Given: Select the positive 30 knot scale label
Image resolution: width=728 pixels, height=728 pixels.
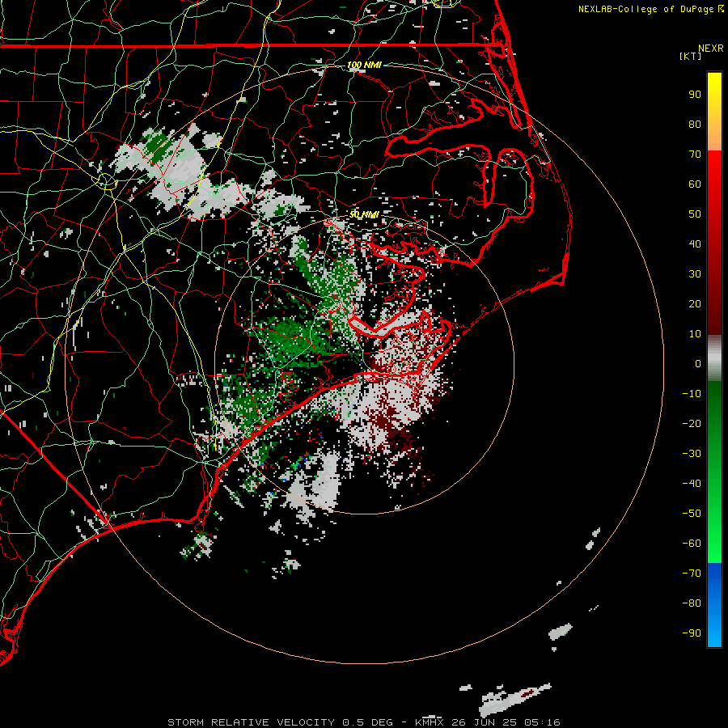Looking at the screenshot, I should [695, 274].
